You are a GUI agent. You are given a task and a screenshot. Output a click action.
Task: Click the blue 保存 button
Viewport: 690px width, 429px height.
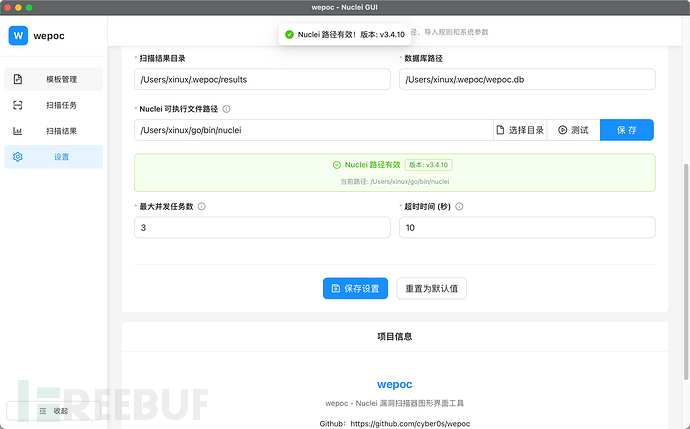(x=627, y=130)
